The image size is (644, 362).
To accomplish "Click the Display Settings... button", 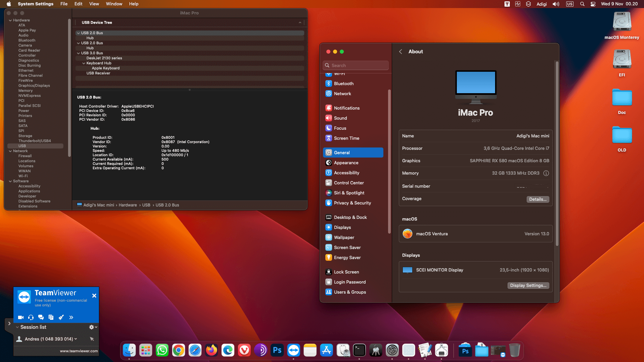I will [528, 285].
